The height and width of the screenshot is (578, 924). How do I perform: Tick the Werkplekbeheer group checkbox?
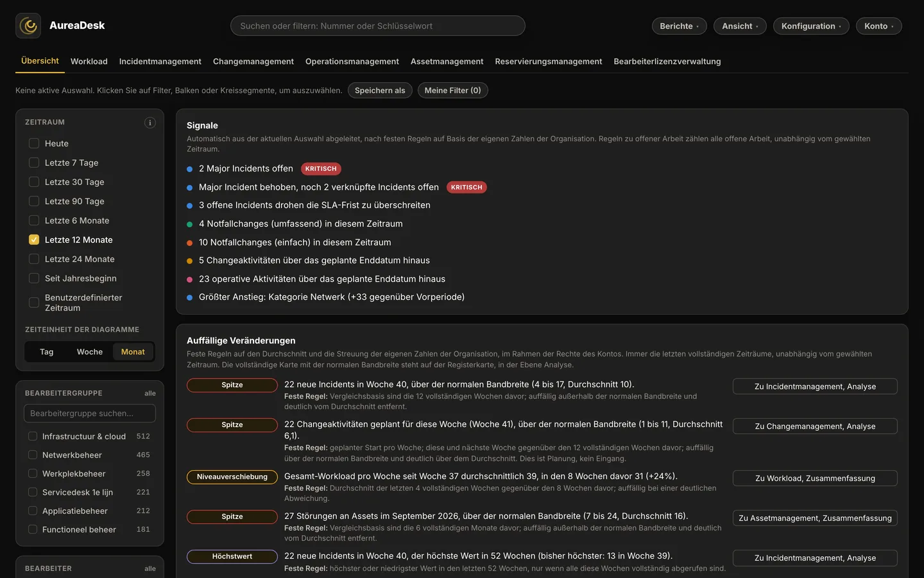click(33, 473)
